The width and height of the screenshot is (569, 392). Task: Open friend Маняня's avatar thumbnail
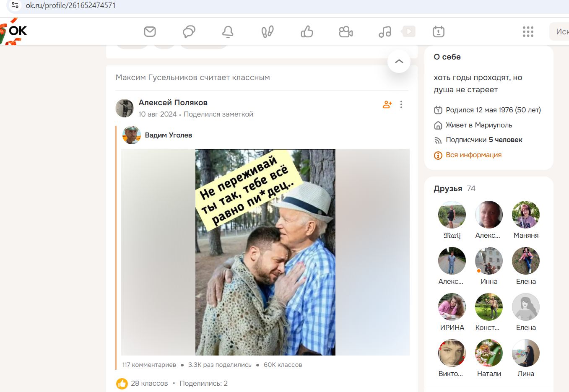525,215
